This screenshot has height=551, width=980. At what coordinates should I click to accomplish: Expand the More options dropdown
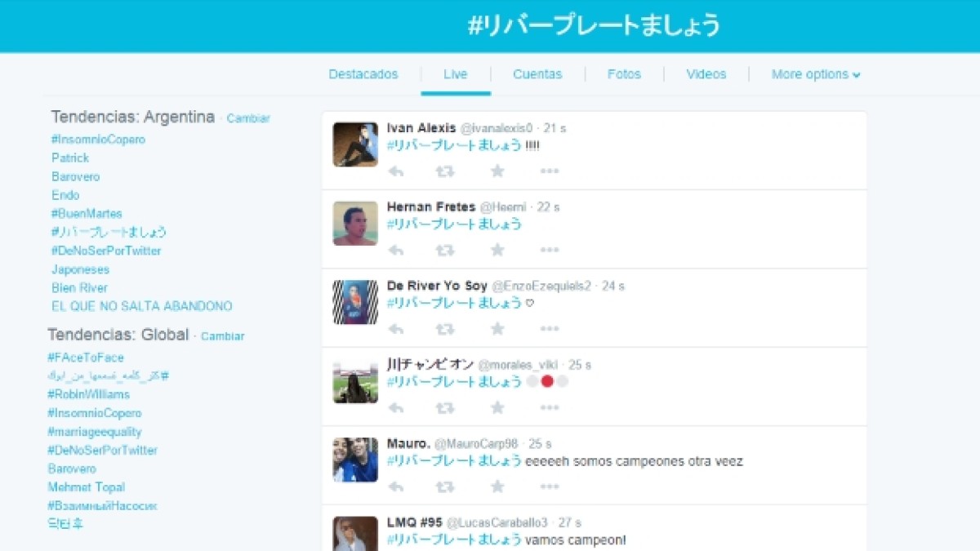[x=815, y=74]
